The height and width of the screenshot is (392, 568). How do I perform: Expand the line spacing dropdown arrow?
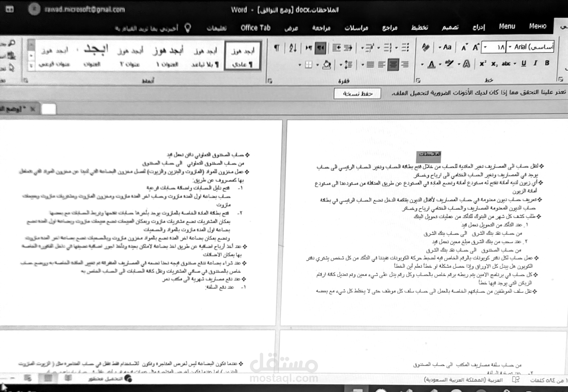[341, 65]
